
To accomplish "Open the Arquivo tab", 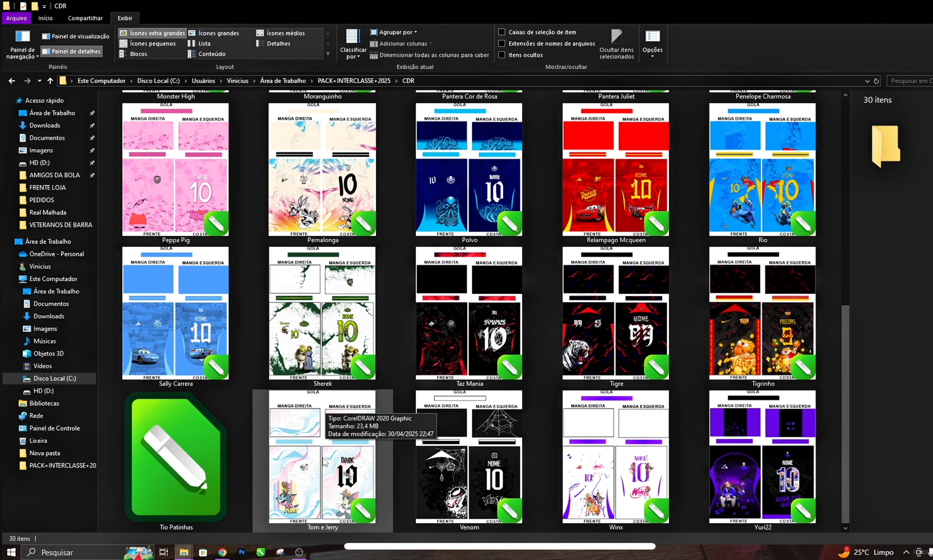I will coord(17,18).
